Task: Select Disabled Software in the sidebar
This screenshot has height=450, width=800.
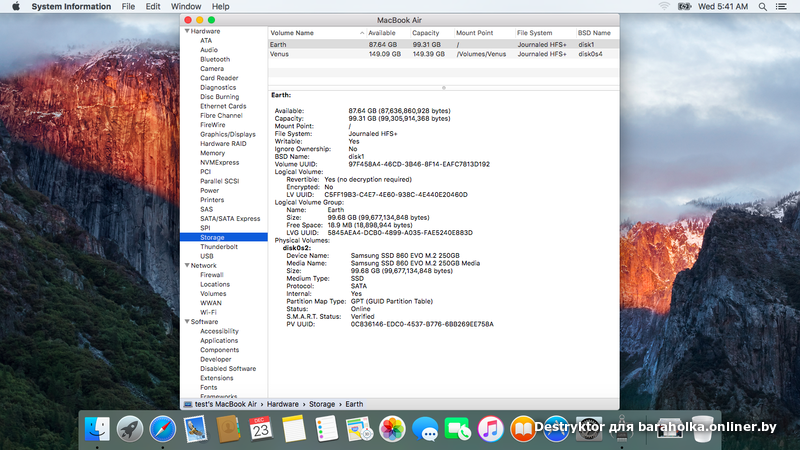Action: pos(228,368)
